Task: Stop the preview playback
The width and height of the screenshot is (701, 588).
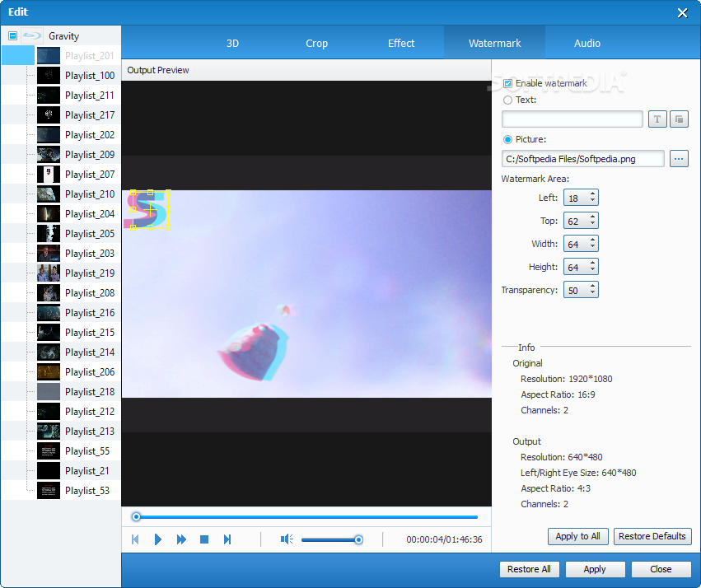Action: click(x=204, y=539)
